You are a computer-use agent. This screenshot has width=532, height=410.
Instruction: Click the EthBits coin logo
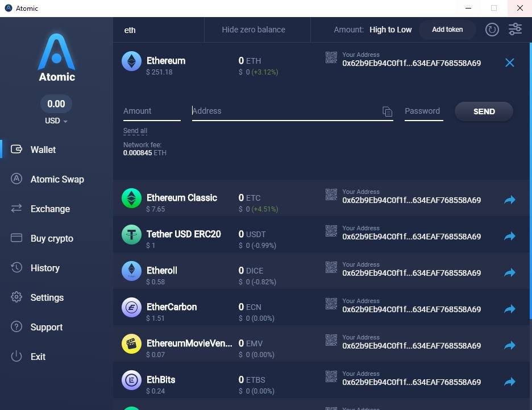click(131, 380)
